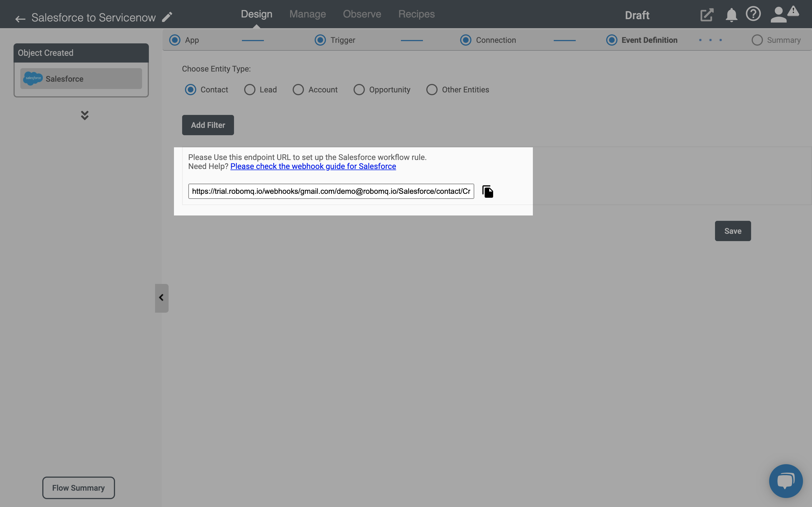Click the Add Filter button
Viewport: 812px width, 507px height.
(208, 125)
